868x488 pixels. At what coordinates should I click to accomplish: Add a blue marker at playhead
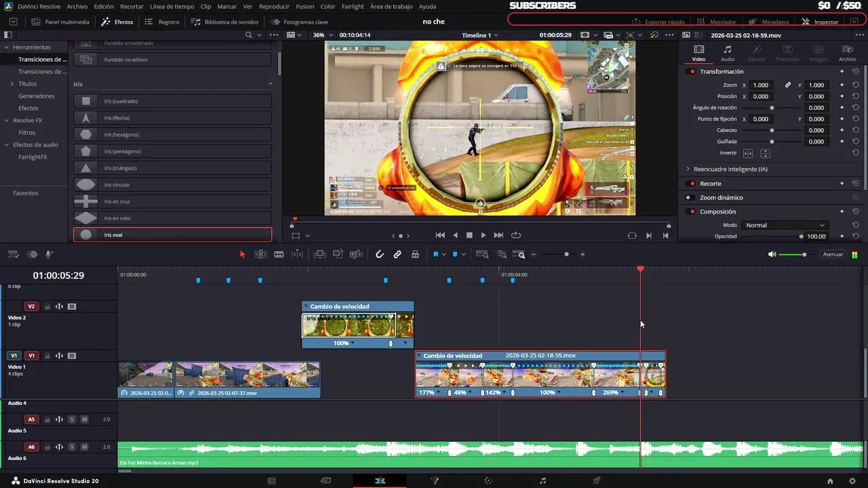pos(454,254)
